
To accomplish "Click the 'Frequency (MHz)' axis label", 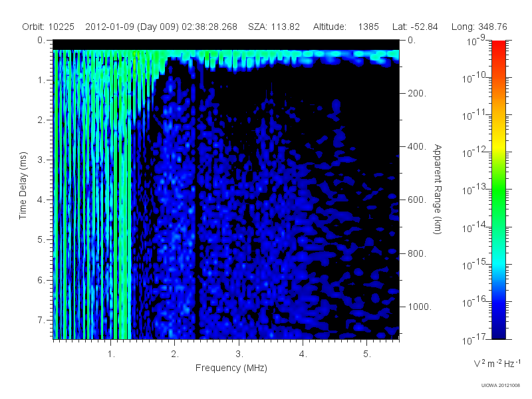I will tap(231, 368).
